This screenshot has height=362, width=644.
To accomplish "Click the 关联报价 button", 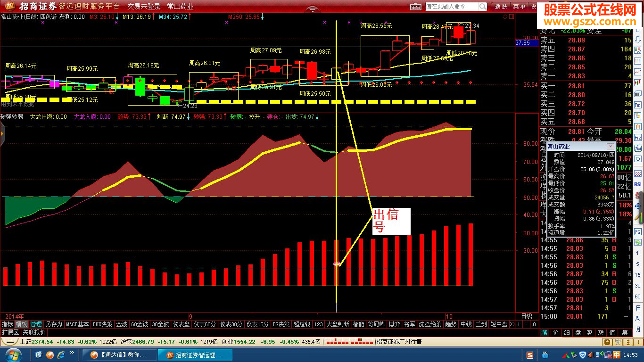I will coord(34,332).
